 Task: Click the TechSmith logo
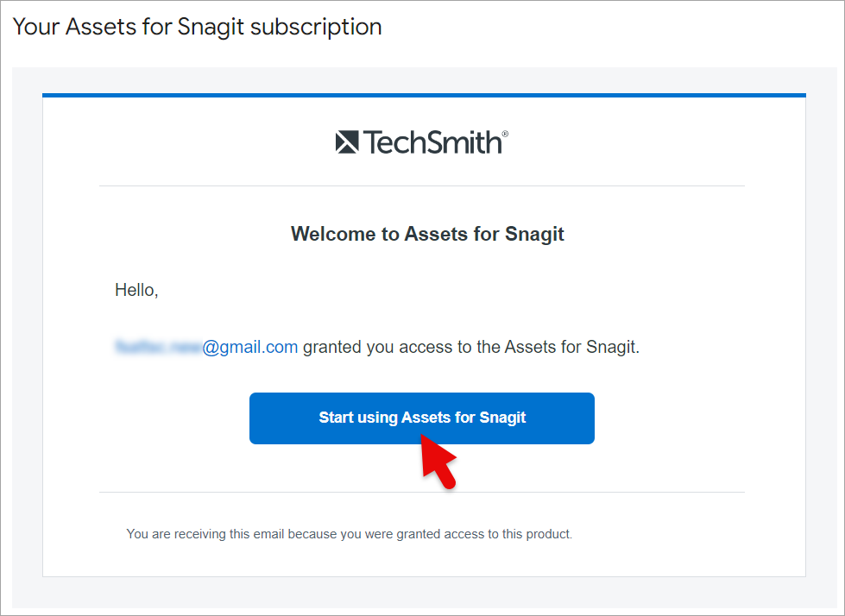(421, 141)
